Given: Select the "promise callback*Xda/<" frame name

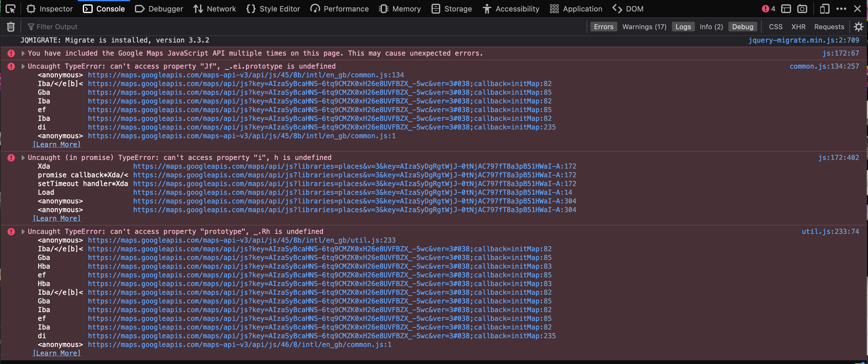Looking at the screenshot, I should (83, 175).
